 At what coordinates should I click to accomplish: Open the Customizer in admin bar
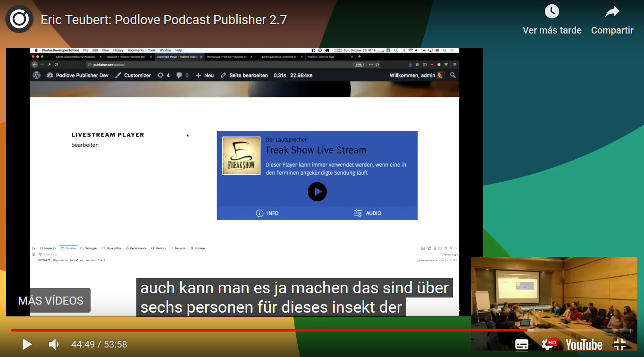133,75
